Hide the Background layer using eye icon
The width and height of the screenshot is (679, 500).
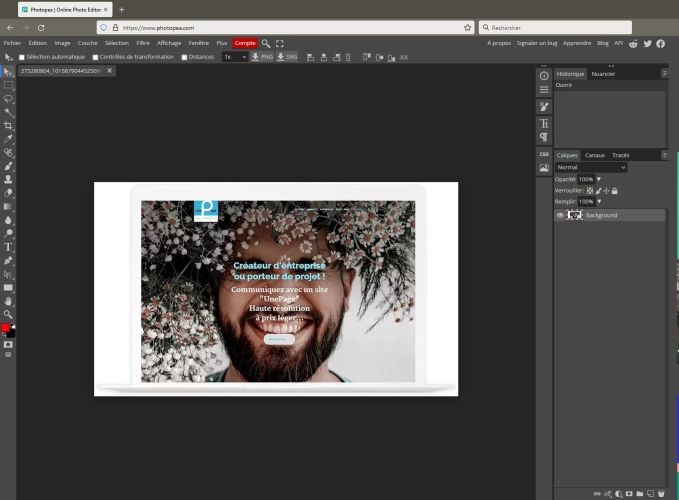coord(560,215)
